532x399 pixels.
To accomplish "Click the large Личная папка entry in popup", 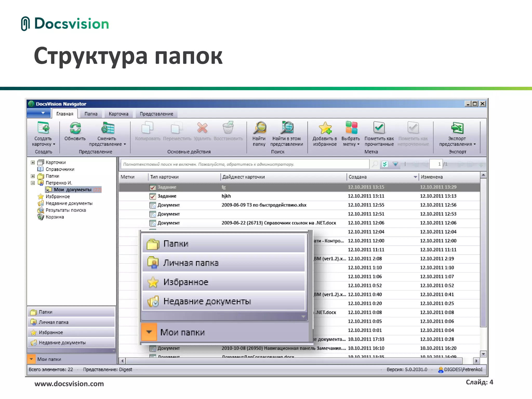I will click(223, 263).
